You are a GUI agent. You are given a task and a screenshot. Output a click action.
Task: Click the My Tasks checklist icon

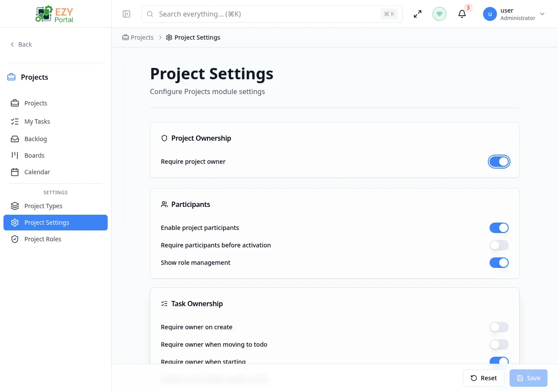[15, 122]
